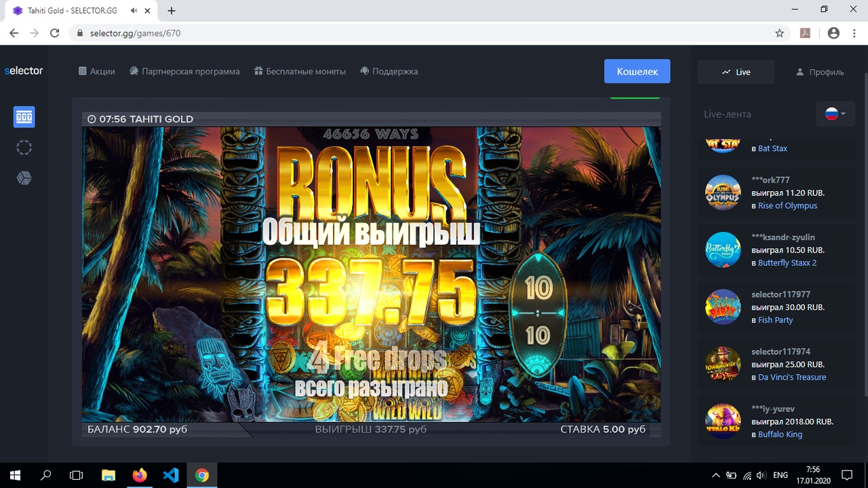Open Firefox from the taskbar
Image resolution: width=868 pixels, height=488 pixels.
pos(139,475)
